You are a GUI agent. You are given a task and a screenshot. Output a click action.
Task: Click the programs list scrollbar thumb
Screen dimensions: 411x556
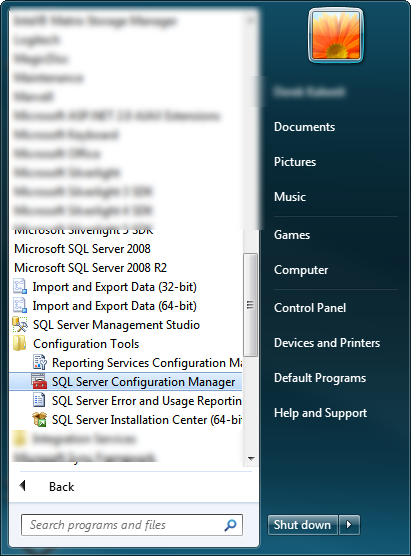[250, 305]
